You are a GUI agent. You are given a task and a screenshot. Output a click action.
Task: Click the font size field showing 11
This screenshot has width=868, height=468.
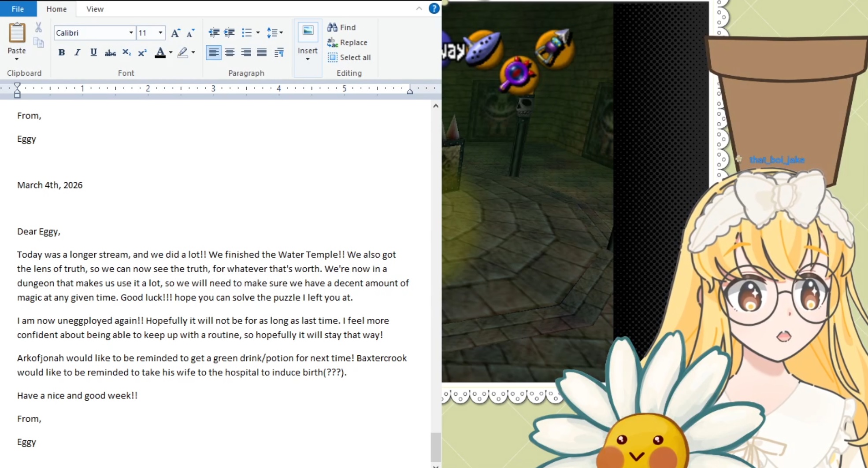pos(147,33)
